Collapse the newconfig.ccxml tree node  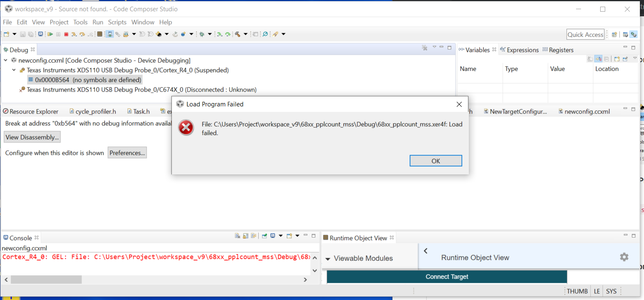click(6, 60)
